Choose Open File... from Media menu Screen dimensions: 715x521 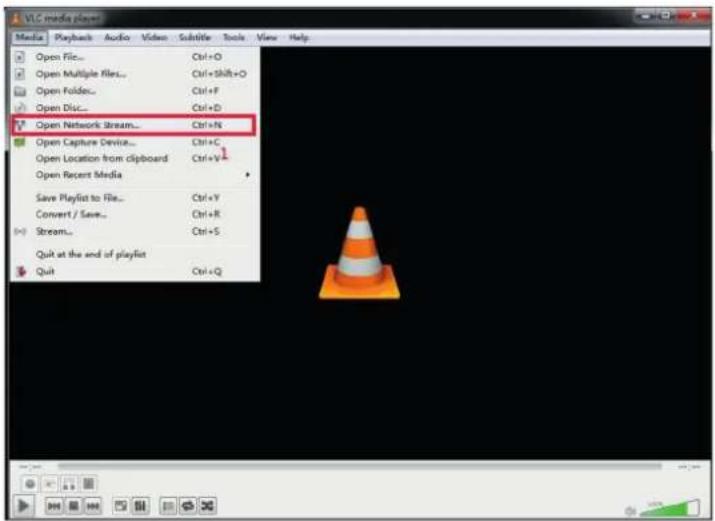coord(135,57)
